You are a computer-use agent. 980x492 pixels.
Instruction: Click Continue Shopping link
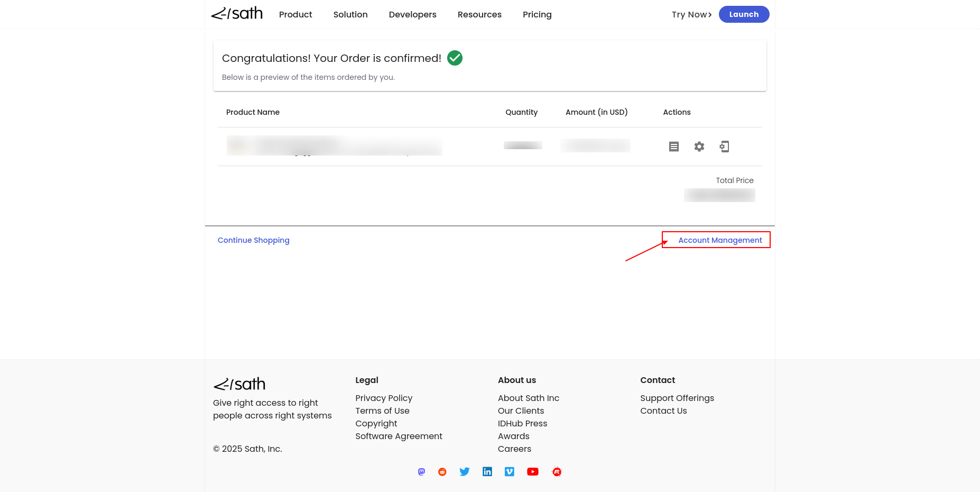254,240
